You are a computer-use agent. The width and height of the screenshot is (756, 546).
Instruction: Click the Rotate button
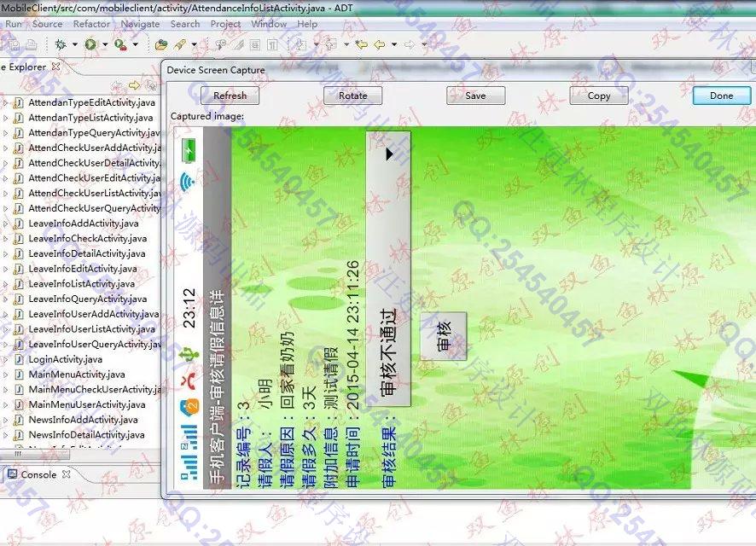352,96
